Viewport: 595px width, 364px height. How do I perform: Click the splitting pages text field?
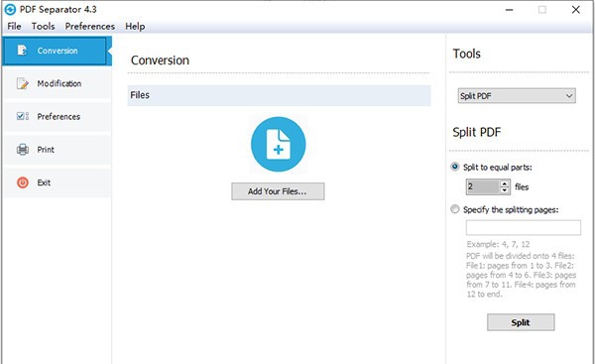point(524,228)
